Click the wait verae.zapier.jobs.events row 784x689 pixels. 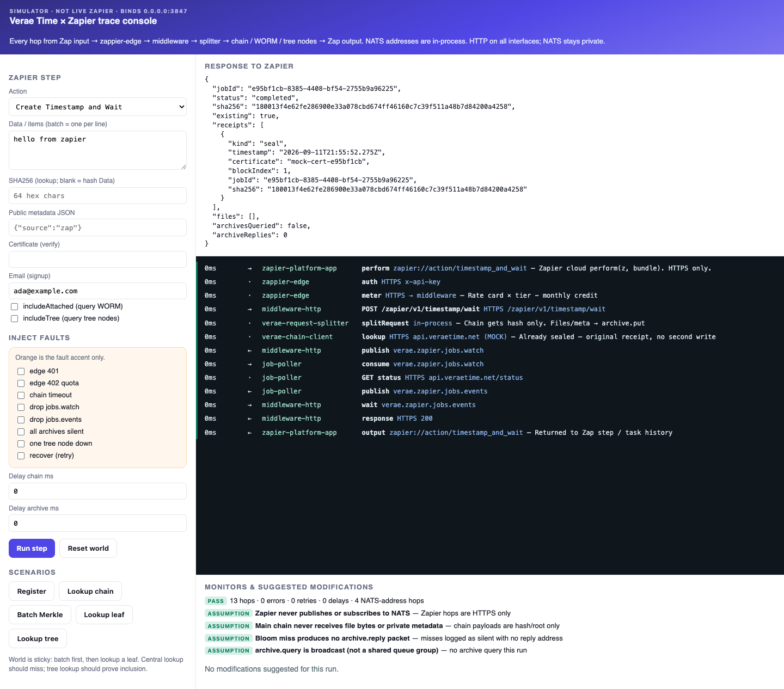tap(489, 405)
